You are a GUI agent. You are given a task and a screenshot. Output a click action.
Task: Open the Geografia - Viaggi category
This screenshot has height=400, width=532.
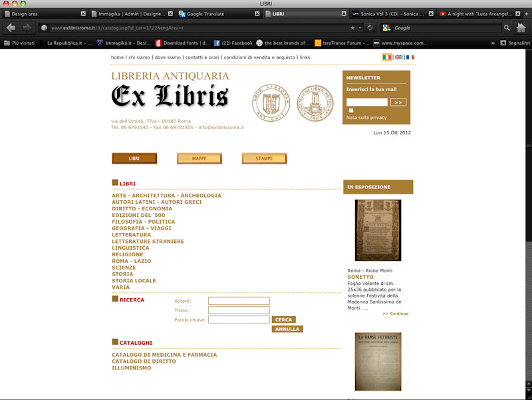pos(142,228)
